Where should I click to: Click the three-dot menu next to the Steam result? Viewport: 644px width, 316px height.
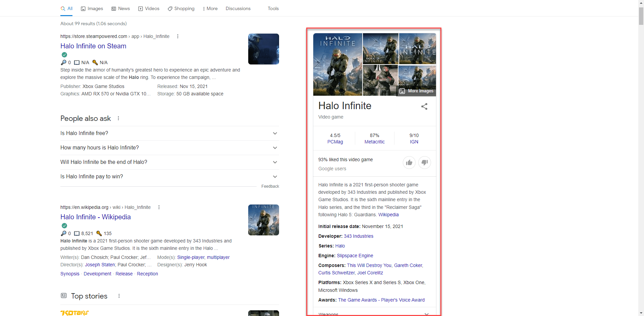(177, 36)
